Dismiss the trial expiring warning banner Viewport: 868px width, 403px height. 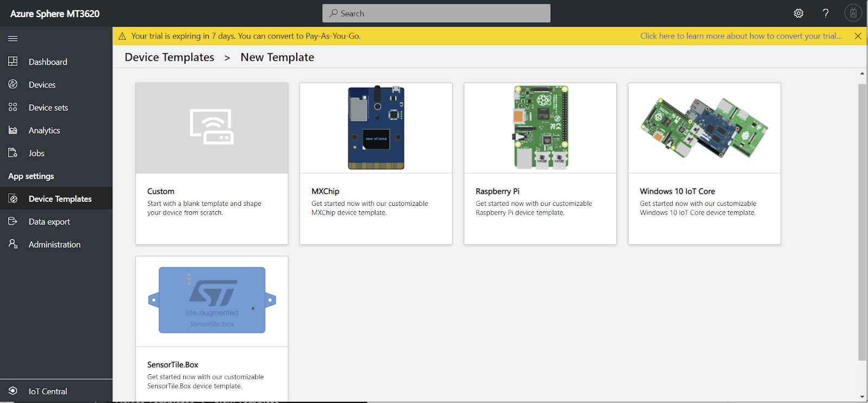(858, 36)
